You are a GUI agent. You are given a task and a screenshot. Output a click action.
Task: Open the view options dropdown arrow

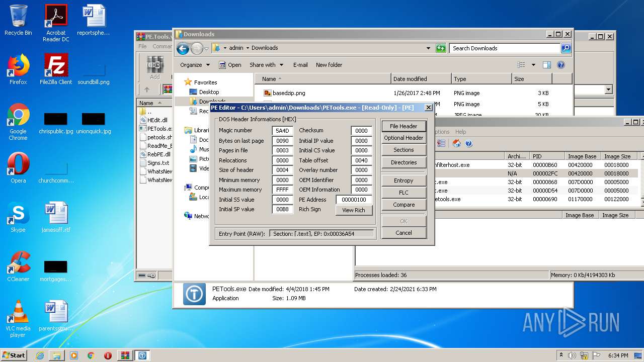pyautogui.click(x=533, y=65)
